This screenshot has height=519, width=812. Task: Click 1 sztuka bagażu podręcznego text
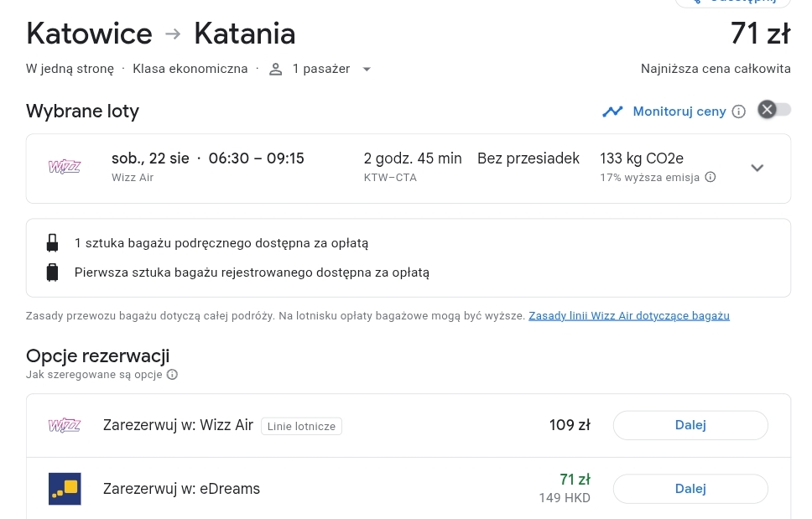coord(221,243)
